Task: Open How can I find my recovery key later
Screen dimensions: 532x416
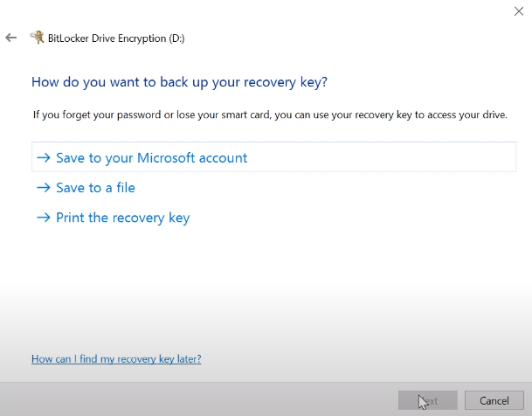Action: click(x=116, y=359)
